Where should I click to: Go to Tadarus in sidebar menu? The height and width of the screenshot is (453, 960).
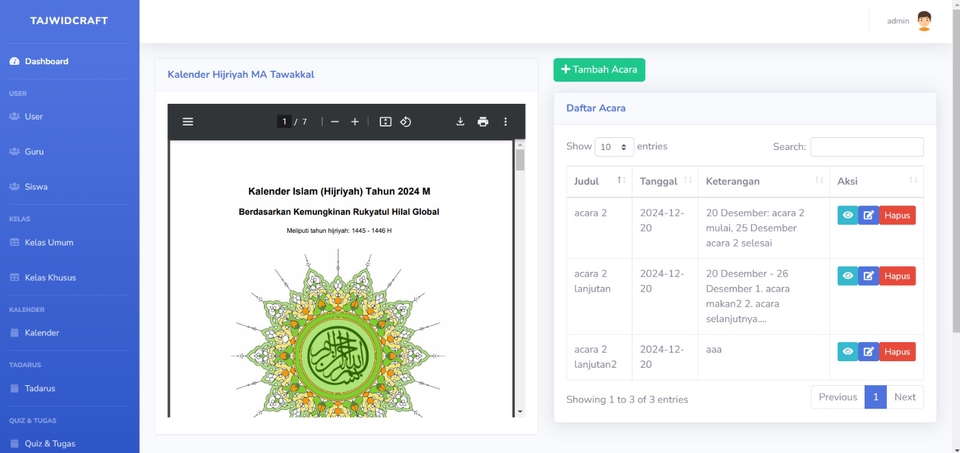click(x=40, y=388)
